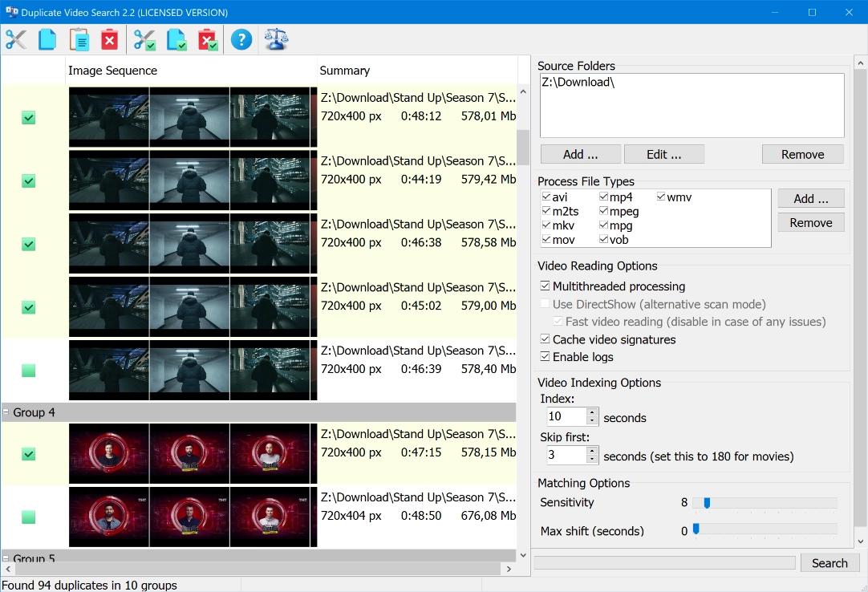Disable Multithreaded processing

tap(545, 286)
